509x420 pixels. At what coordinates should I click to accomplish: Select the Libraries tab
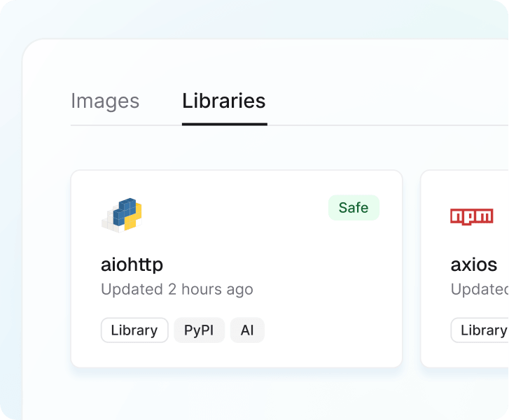[224, 101]
